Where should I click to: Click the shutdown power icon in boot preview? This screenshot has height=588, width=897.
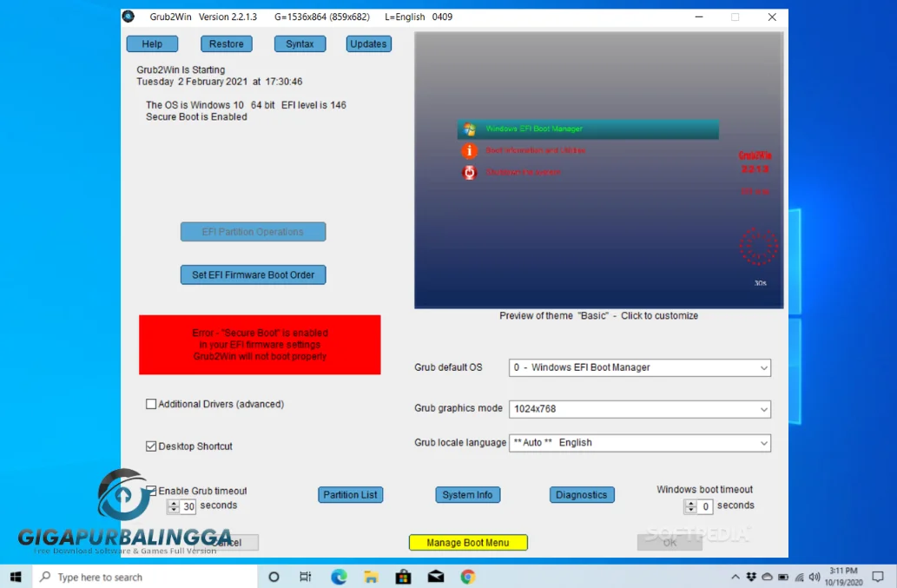tap(470, 173)
